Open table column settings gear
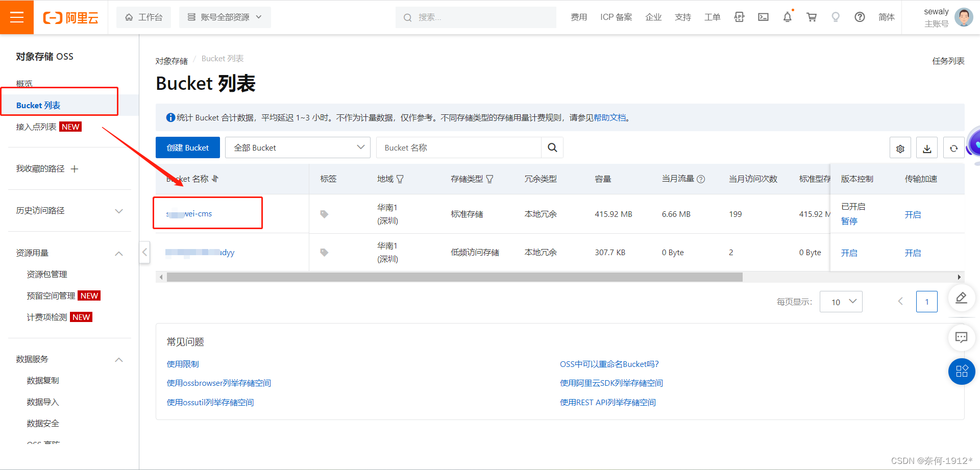The width and height of the screenshot is (980, 470). [900, 149]
